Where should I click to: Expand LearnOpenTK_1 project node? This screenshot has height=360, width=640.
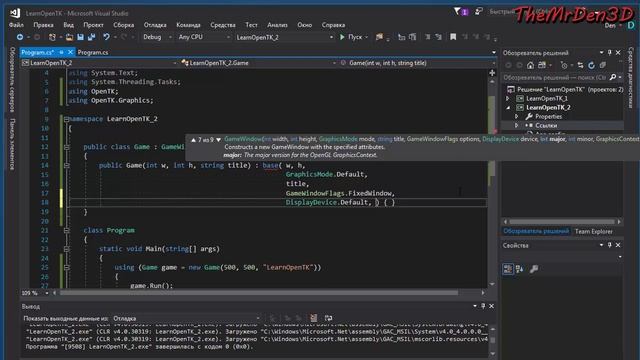pos(508,98)
